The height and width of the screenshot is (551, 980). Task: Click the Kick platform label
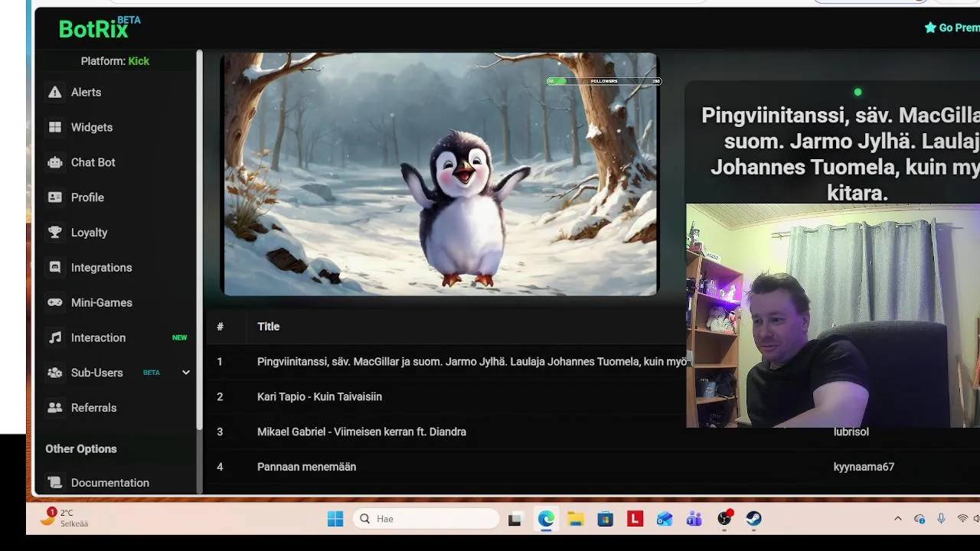click(139, 61)
